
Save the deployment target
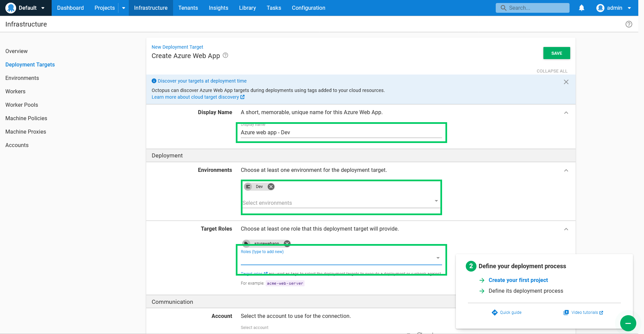(x=556, y=53)
